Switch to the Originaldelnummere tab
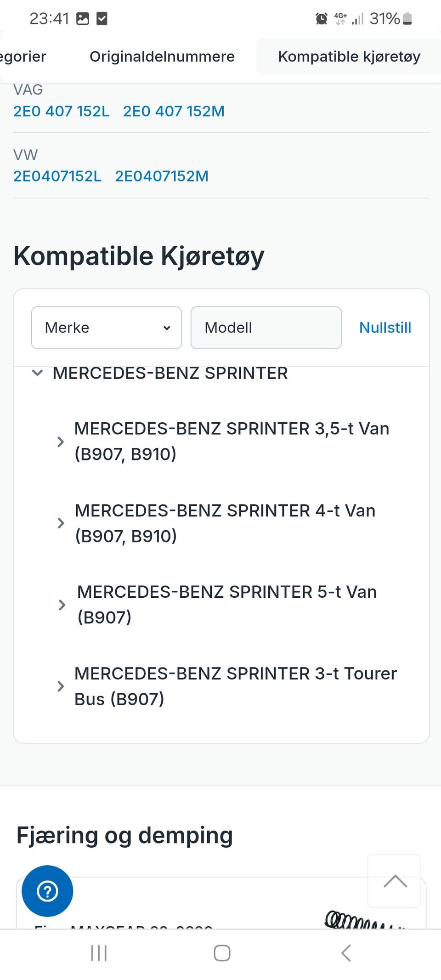The width and height of the screenshot is (441, 980). coord(162,56)
